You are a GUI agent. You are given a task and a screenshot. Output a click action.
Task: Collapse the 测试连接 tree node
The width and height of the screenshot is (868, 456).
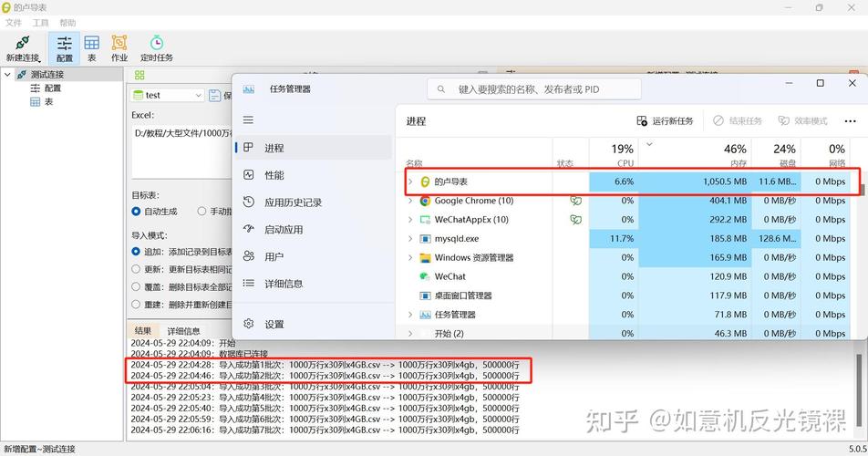tap(7, 74)
